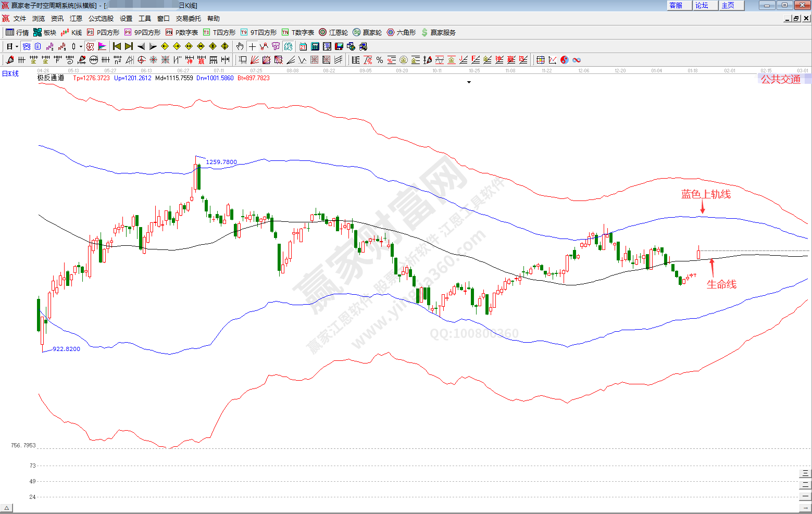This screenshot has width=812, height=514.
Task: Expand the black triangle marker above chart
Action: [x=469, y=82]
